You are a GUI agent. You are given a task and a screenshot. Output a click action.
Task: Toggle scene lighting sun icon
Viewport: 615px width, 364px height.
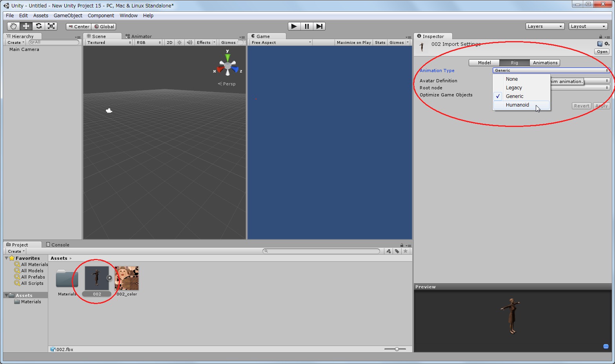point(179,42)
